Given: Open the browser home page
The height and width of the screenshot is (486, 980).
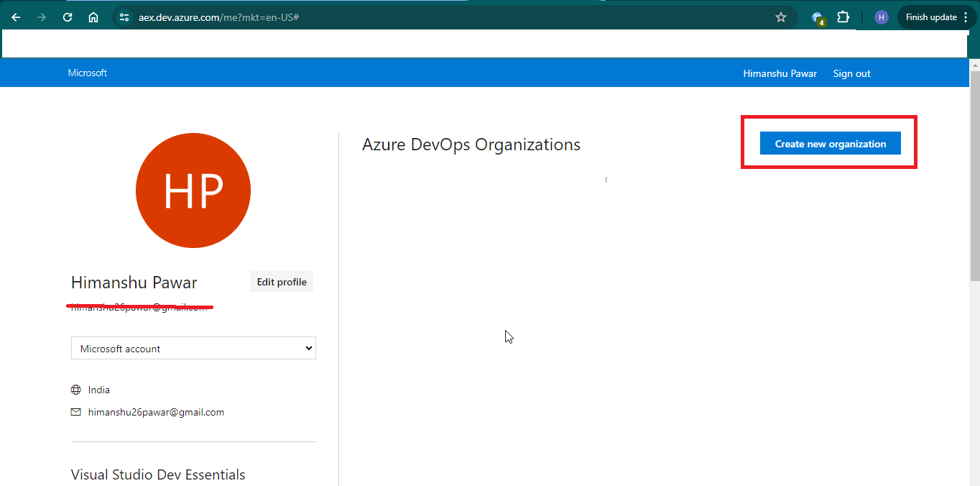Looking at the screenshot, I should coord(93,17).
